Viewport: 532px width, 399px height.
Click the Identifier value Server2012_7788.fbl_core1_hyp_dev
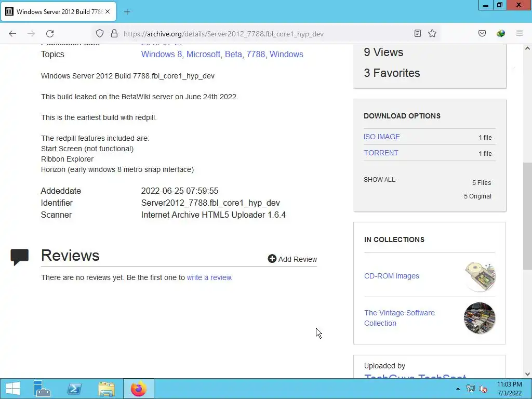210,203
